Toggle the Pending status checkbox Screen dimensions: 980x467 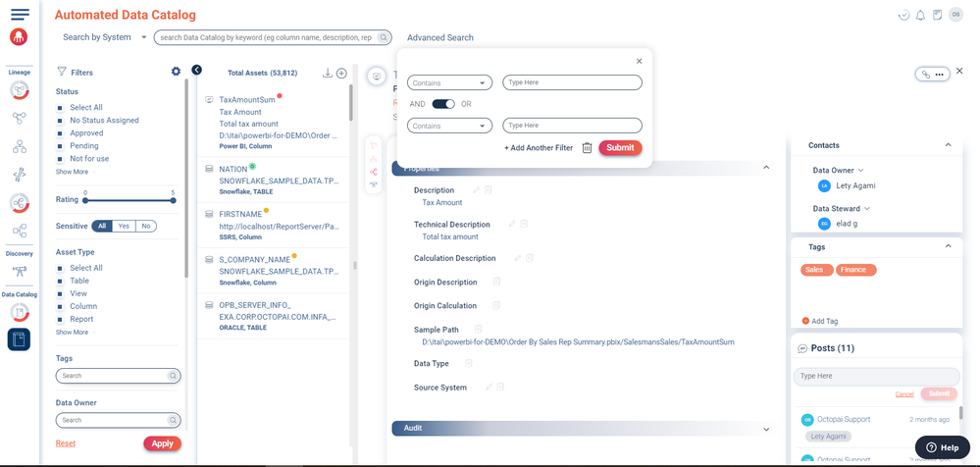pyautogui.click(x=60, y=145)
